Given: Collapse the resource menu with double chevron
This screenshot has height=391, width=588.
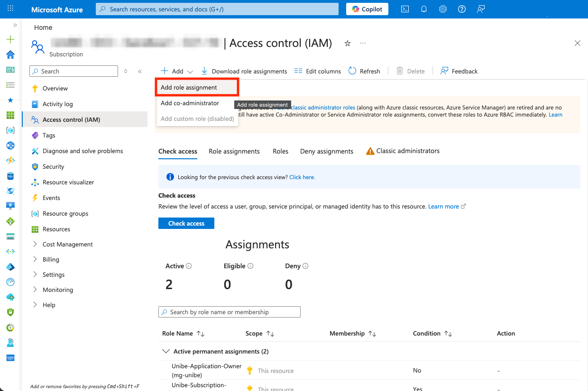Looking at the screenshot, I should coord(140,72).
